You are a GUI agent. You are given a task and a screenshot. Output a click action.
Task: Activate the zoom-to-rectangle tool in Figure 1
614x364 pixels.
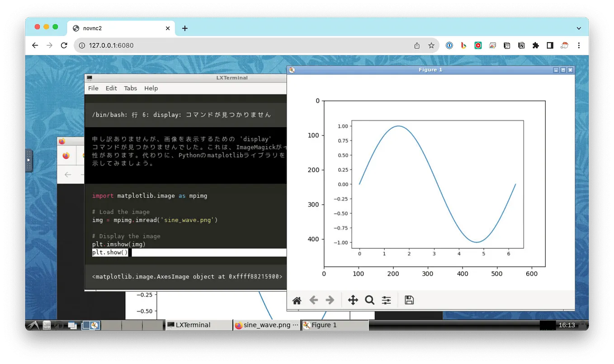click(x=369, y=300)
